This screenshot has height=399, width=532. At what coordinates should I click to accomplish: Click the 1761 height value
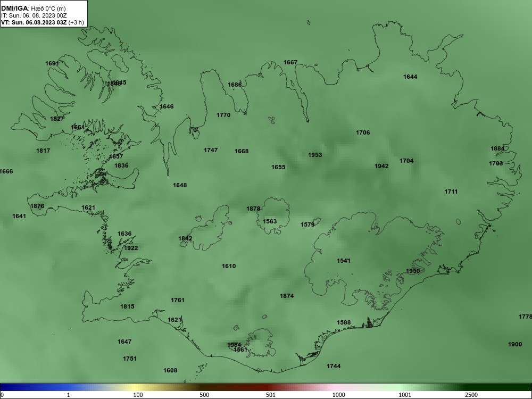[x=178, y=300]
